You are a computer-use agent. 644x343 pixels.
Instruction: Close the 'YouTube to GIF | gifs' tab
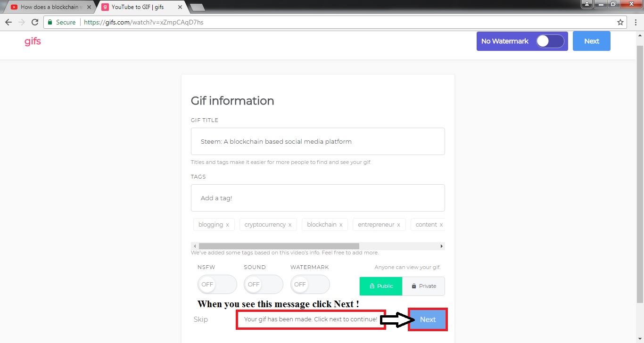coord(180,7)
